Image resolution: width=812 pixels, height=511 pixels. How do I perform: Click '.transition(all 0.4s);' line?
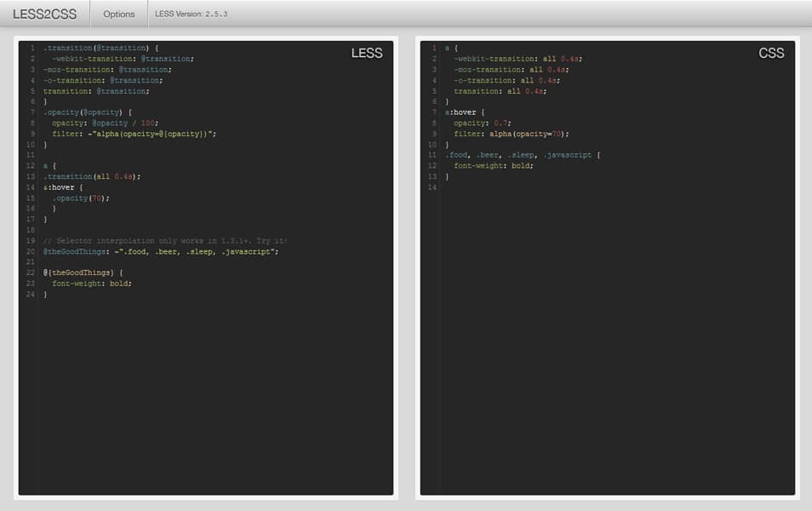coord(92,177)
